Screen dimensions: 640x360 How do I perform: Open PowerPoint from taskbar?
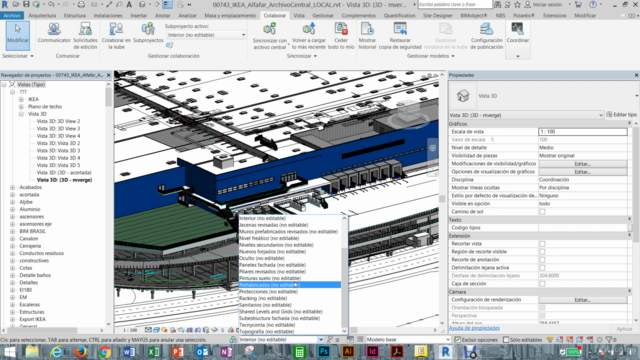[x=178, y=351]
